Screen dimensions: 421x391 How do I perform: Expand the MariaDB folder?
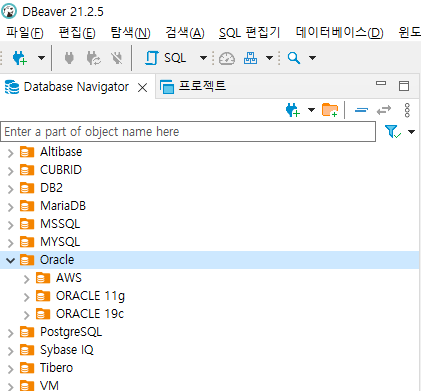point(10,207)
